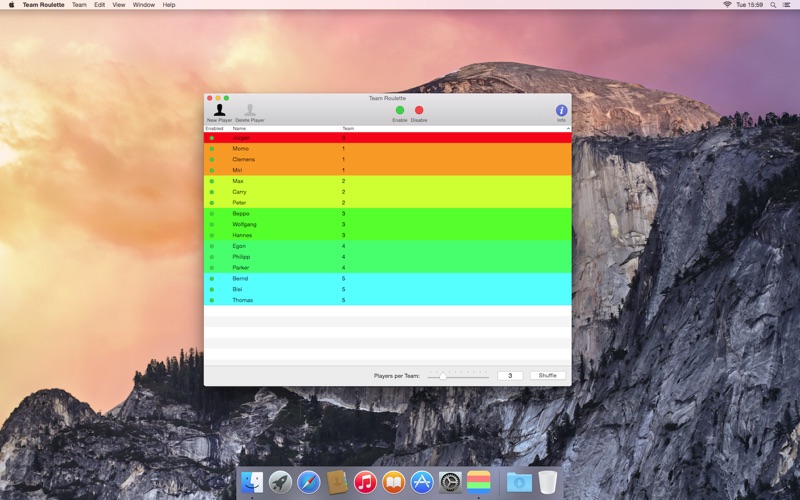
Task: Click the New Player toolbar icon
Action: point(219,110)
